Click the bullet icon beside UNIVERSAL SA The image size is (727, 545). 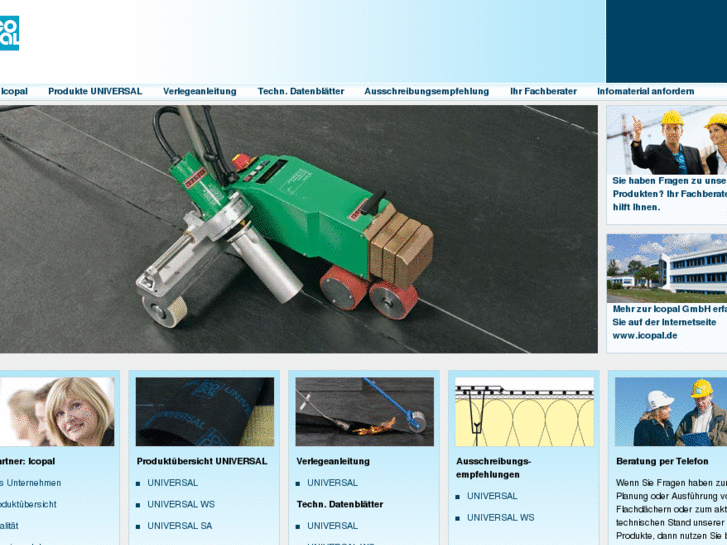pos(138,526)
